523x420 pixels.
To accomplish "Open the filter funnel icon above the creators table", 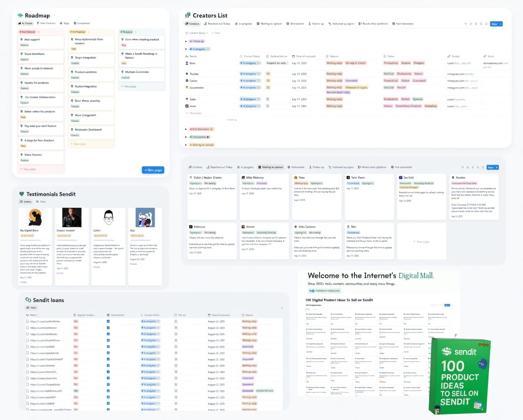I will click(465, 23).
